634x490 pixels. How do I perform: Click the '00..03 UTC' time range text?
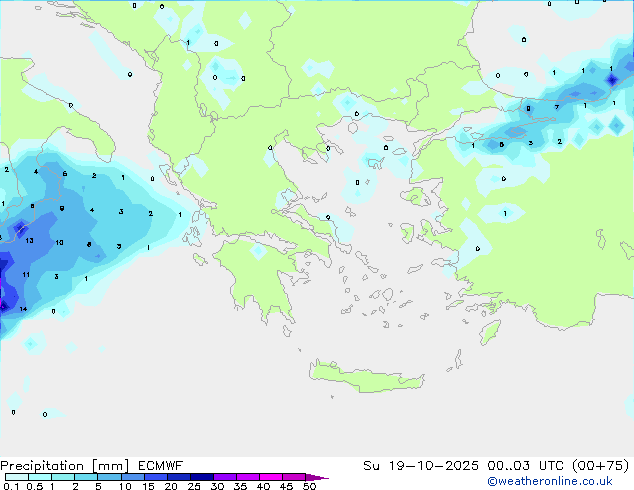pos(526,466)
